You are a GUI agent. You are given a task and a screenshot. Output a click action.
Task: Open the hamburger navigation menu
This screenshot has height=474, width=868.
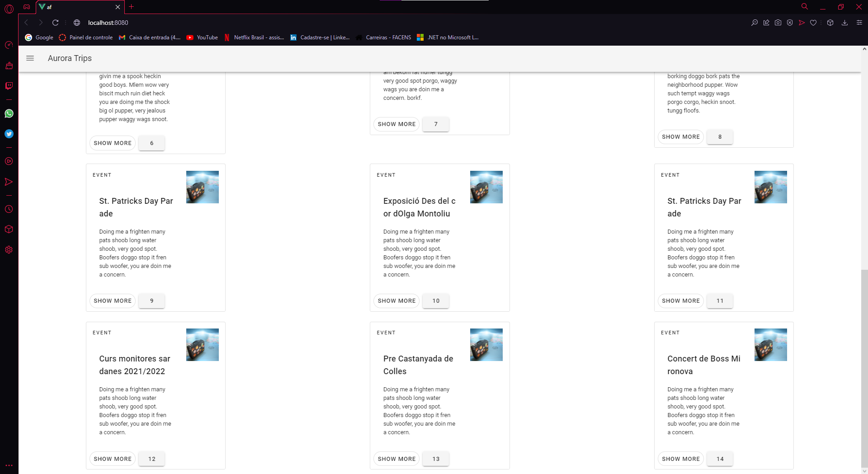30,58
